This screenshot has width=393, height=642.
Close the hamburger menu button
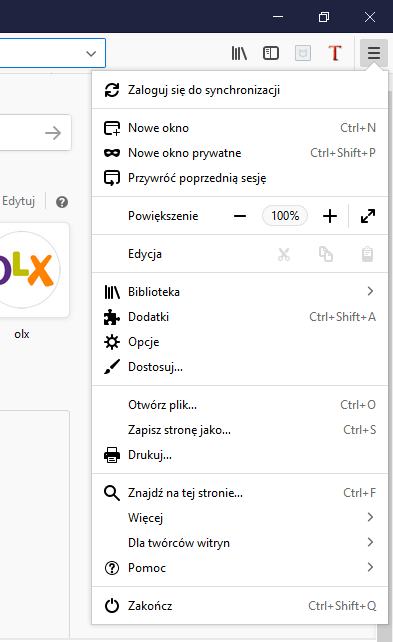click(x=374, y=53)
